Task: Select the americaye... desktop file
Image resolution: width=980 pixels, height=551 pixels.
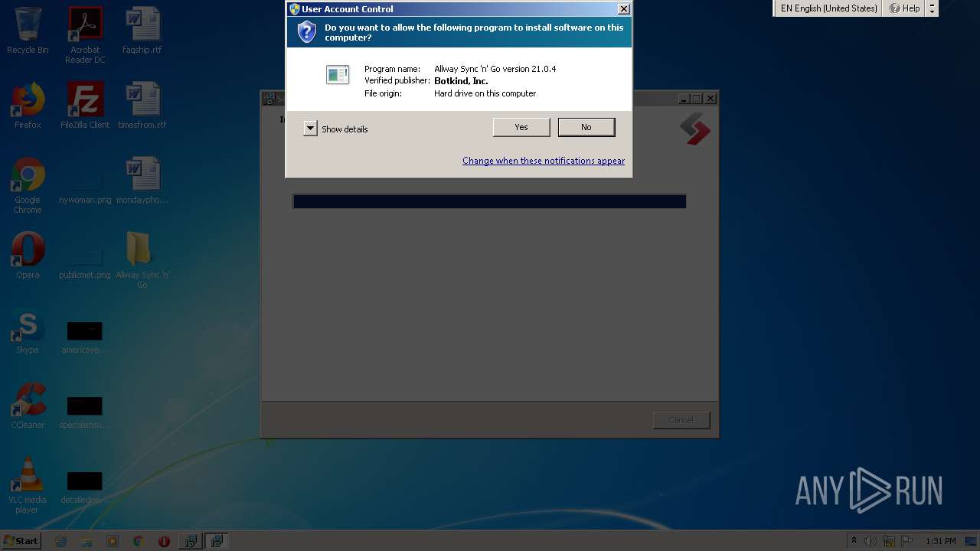Action: tap(85, 337)
